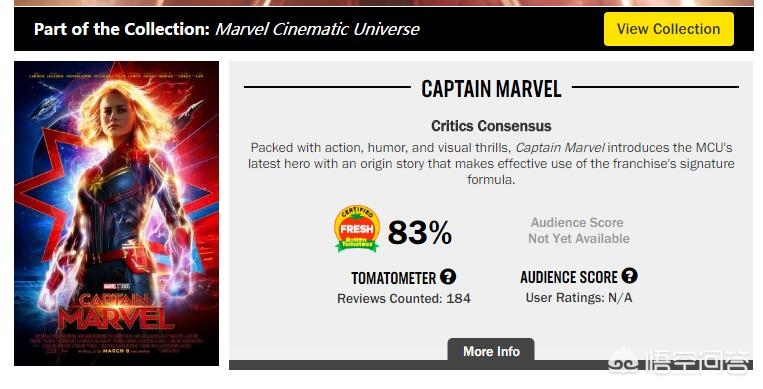The width and height of the screenshot is (763, 389).
Task: Open the Marvel Cinematic Universe collection link
Action: tap(317, 29)
